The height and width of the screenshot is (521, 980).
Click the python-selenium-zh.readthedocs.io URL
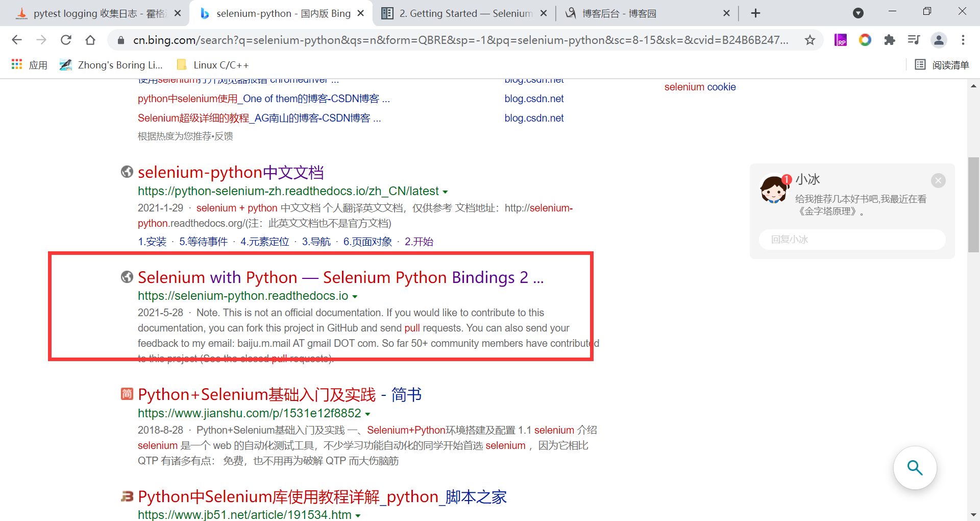[x=288, y=191]
